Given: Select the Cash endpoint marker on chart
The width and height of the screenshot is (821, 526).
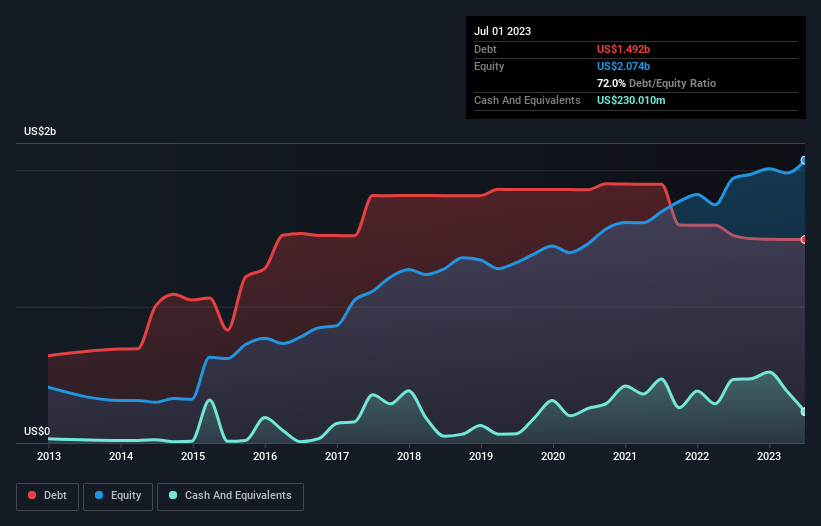Looking at the screenshot, I should 804,412.
